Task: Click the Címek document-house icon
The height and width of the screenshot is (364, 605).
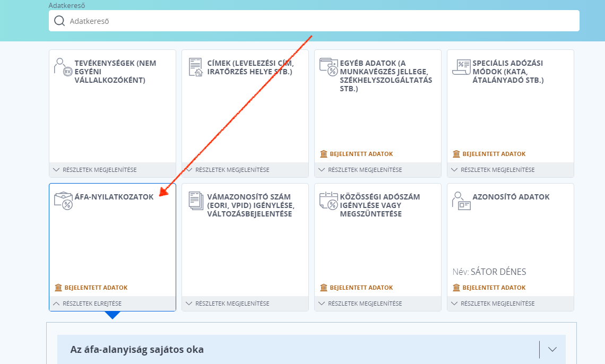Action: tap(196, 67)
